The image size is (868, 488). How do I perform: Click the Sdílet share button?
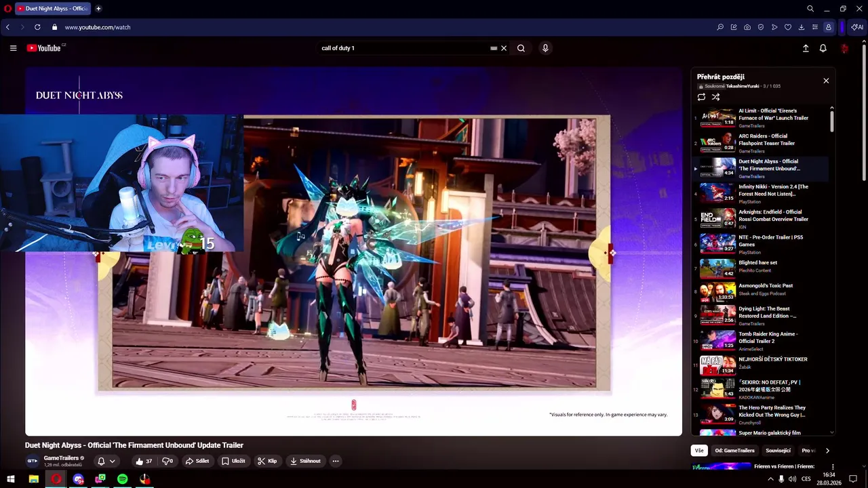(x=197, y=461)
